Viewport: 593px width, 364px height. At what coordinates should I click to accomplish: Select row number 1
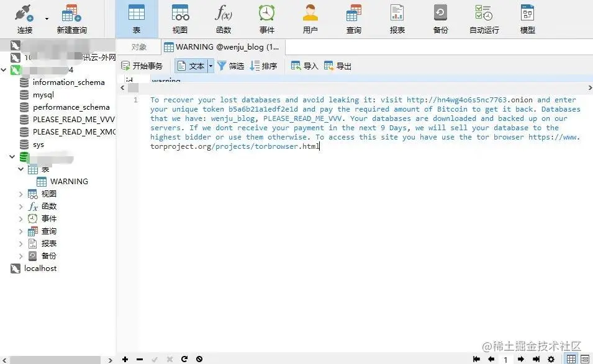(x=136, y=100)
